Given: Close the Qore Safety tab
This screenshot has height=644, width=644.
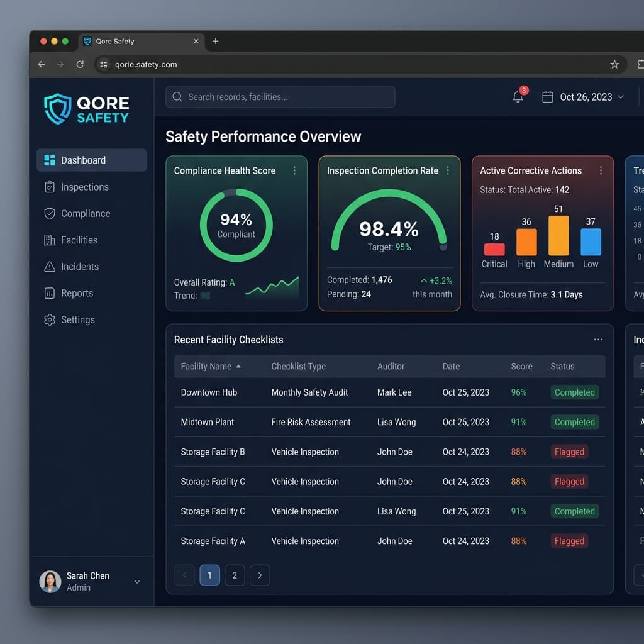Looking at the screenshot, I should pyautogui.click(x=196, y=41).
